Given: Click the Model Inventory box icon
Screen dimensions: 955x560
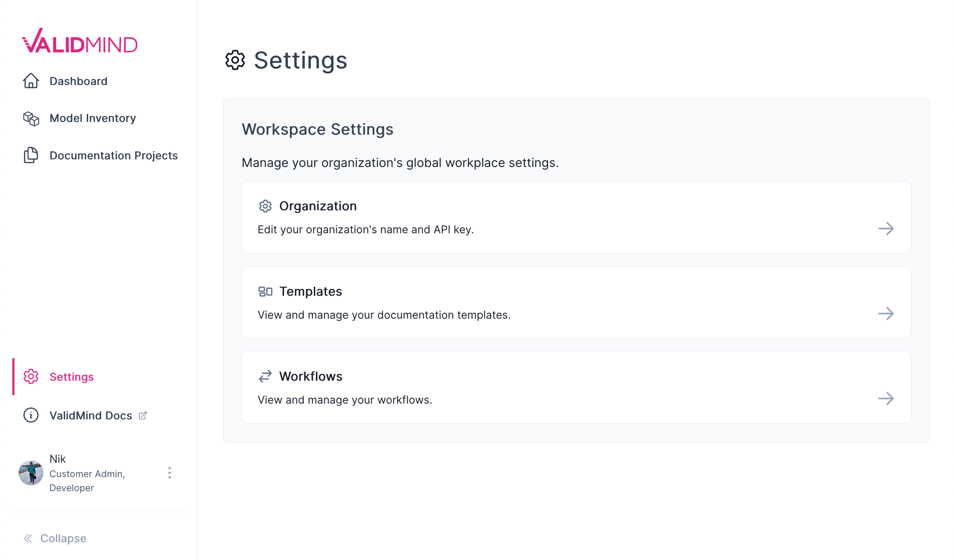Looking at the screenshot, I should (31, 119).
